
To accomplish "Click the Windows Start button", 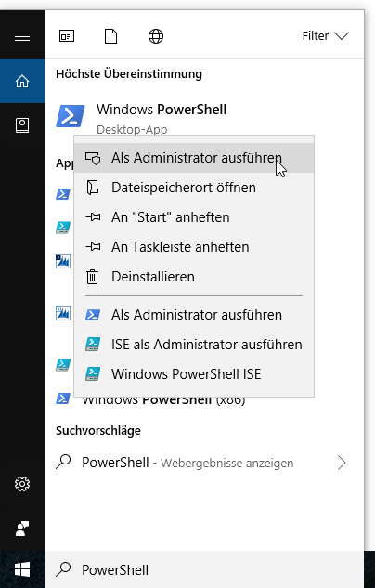I will coord(22,570).
